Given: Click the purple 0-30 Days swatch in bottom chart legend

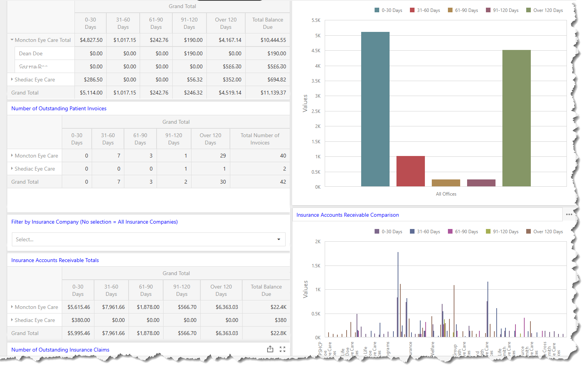Looking at the screenshot, I should coord(377,232).
